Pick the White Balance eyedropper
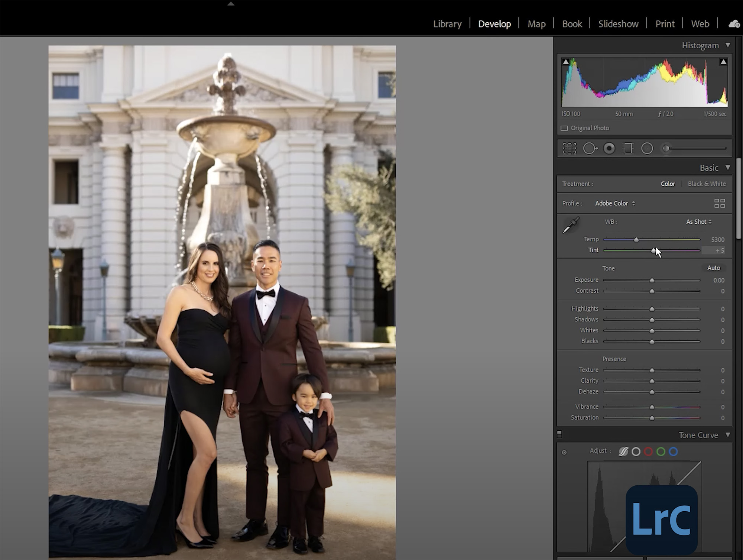This screenshot has height=560, width=743. click(572, 223)
